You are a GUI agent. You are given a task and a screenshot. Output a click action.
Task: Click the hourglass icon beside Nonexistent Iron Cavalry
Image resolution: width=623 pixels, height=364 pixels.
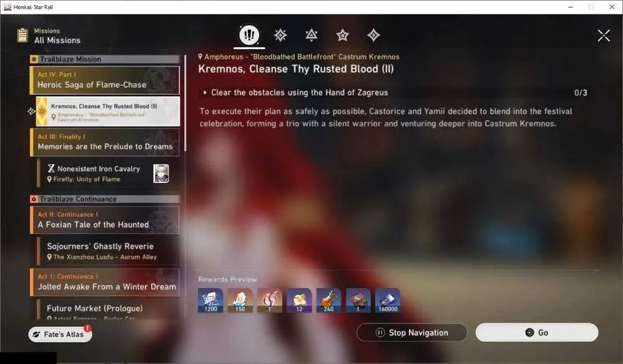(51, 169)
